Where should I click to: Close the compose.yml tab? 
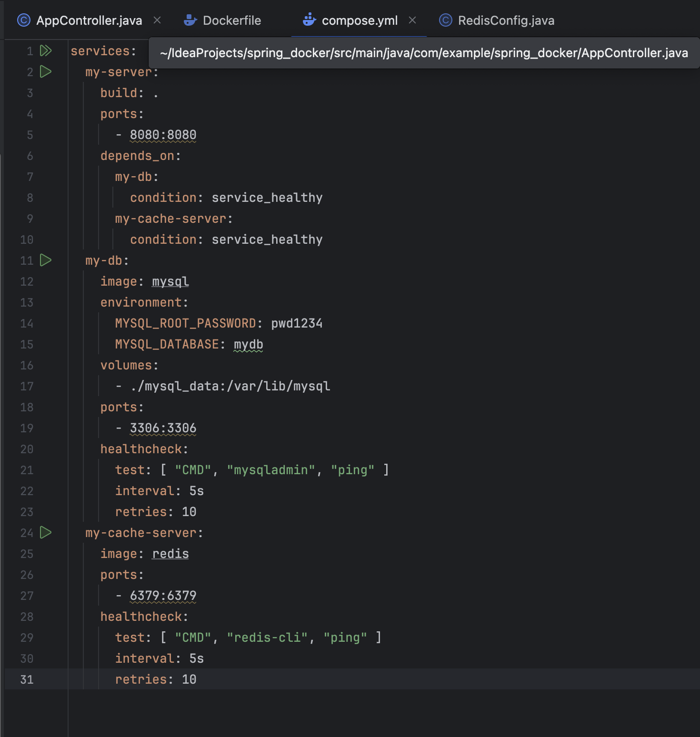(412, 20)
